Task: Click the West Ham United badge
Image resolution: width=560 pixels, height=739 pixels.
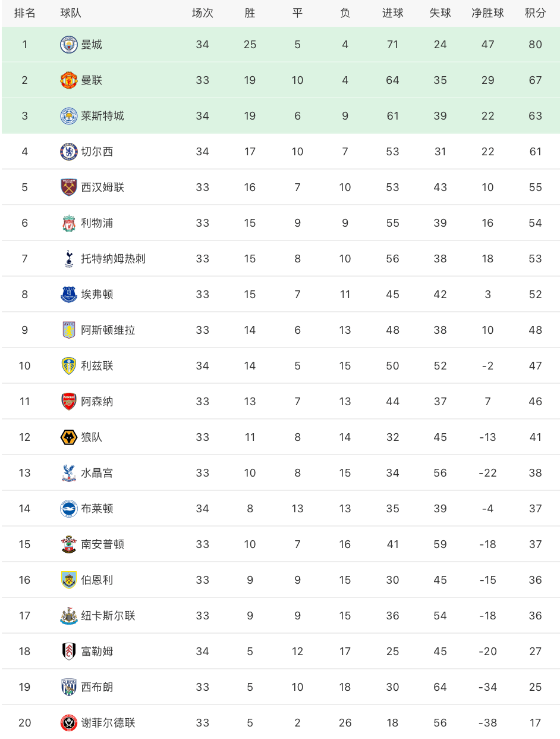Action: pyautogui.click(x=69, y=187)
